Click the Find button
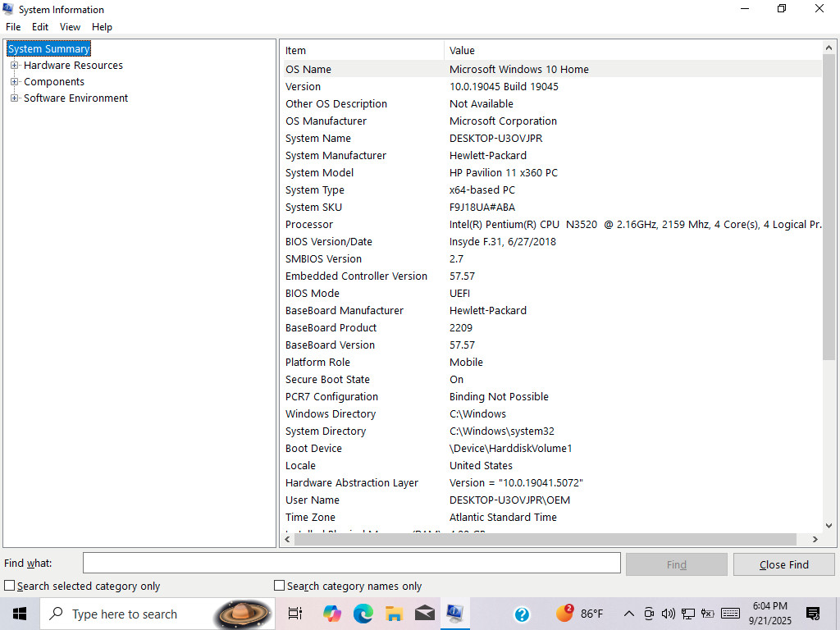 coord(677,564)
